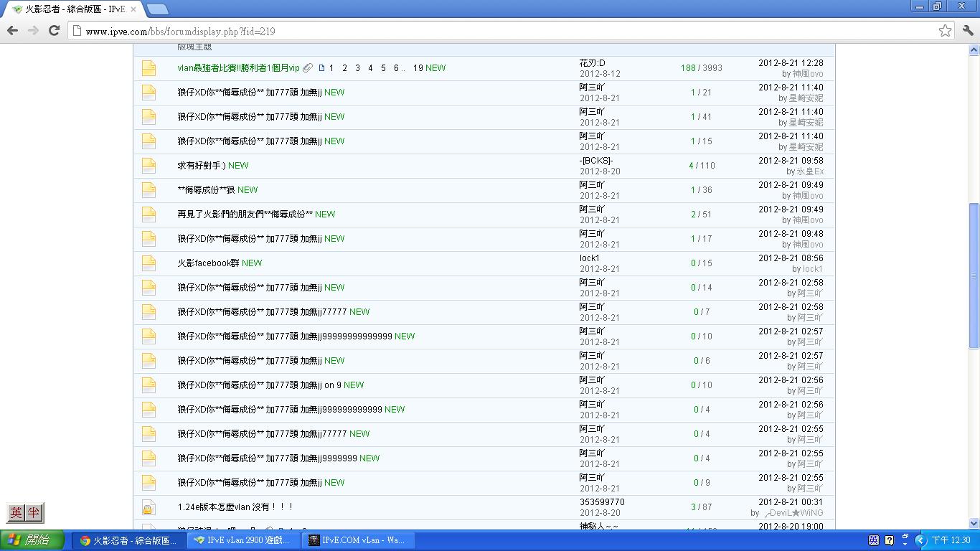
Task: Click the folder icon of thread with 0 / 14 replies
Action: pyautogui.click(x=149, y=288)
